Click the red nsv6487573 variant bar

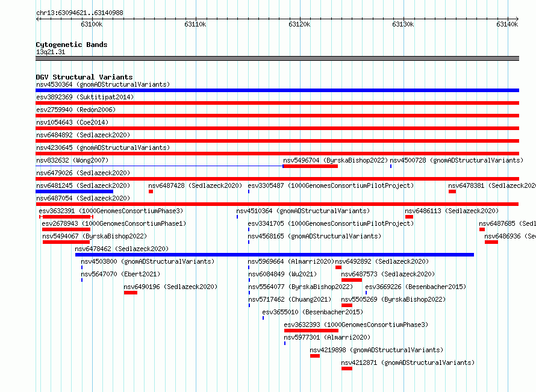click(351, 280)
